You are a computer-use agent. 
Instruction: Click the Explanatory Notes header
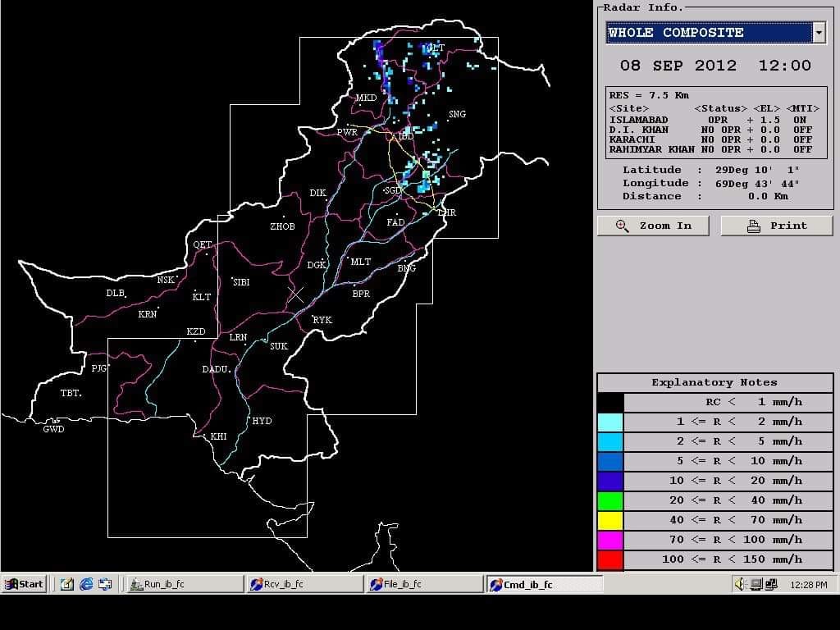[714, 382]
